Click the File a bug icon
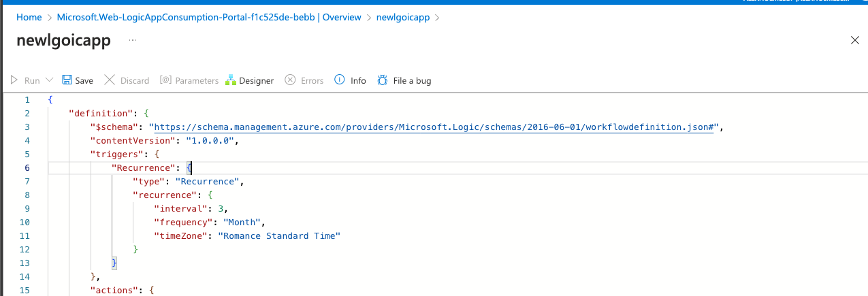The width and height of the screenshot is (868, 296). tap(383, 80)
